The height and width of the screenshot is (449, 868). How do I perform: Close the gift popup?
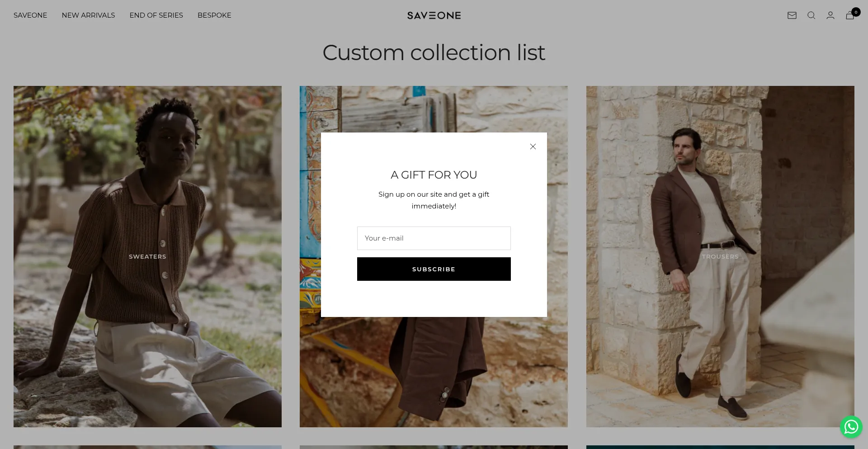coord(533,147)
